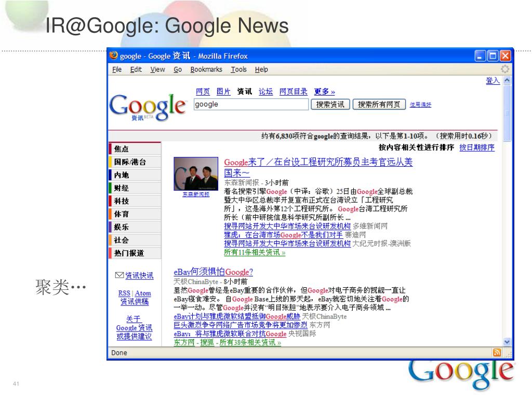This screenshot has width=532, height=399.
Task: Click the Firefox logo icon in title bar
Action: pos(114,55)
